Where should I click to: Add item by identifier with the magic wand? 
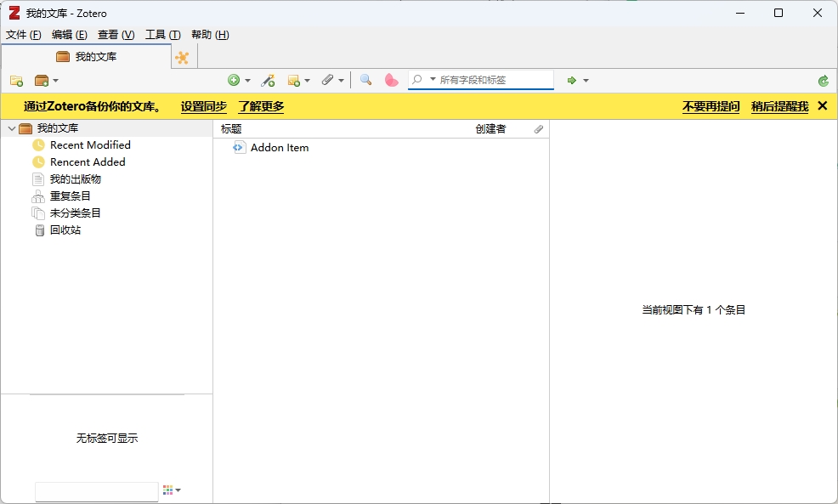(268, 79)
